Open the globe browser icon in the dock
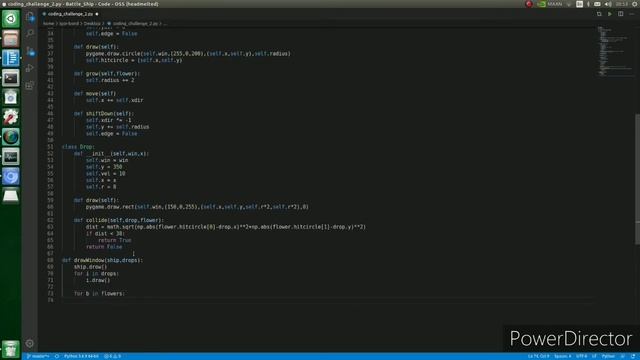Viewport: 640px width, 360px height. coord(11,137)
